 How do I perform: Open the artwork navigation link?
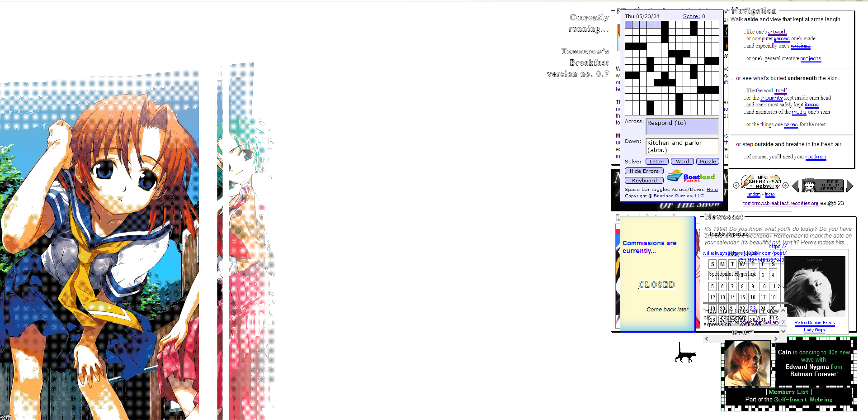777,32
